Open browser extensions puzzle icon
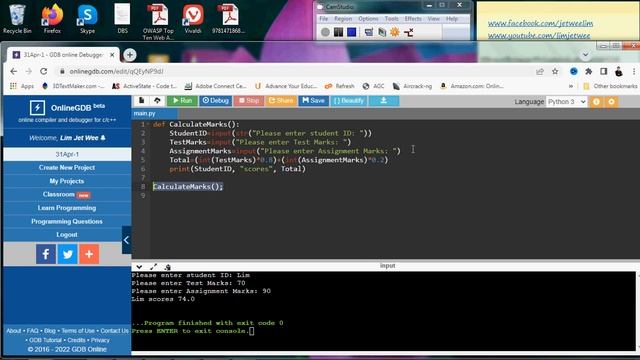This screenshot has height=360, width=640. (x=589, y=71)
